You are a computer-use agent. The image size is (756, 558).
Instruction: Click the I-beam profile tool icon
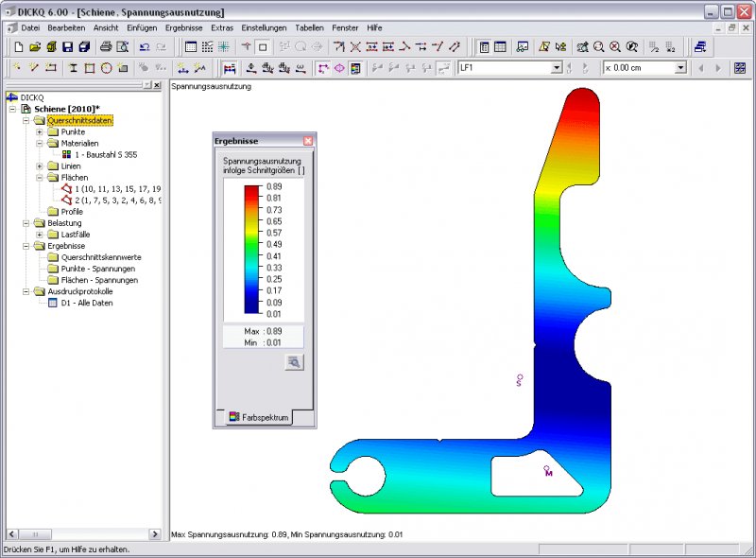click(74, 68)
